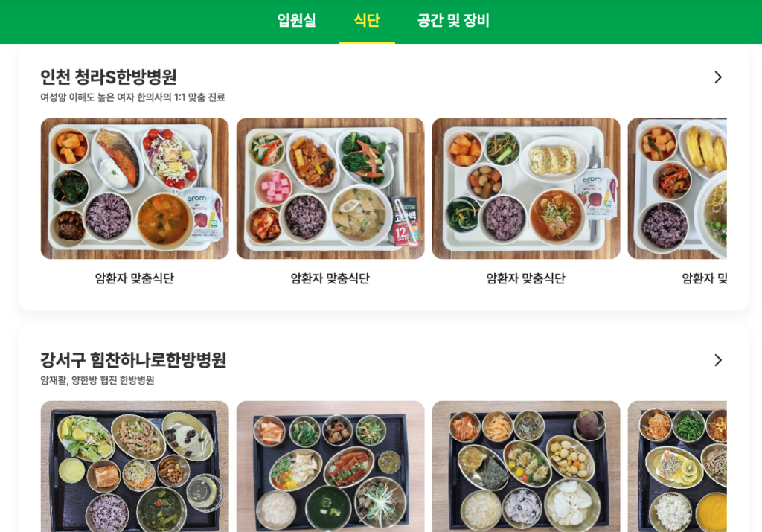Expand 인천 청라S한방병원 with chevron arrow
This screenshot has width=762, height=532.
coord(718,77)
